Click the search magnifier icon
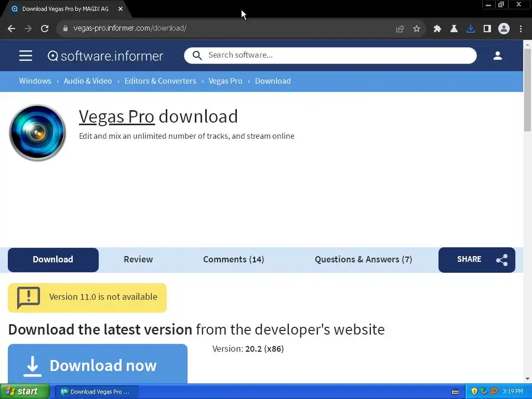The height and width of the screenshot is (399, 532). [x=197, y=55]
